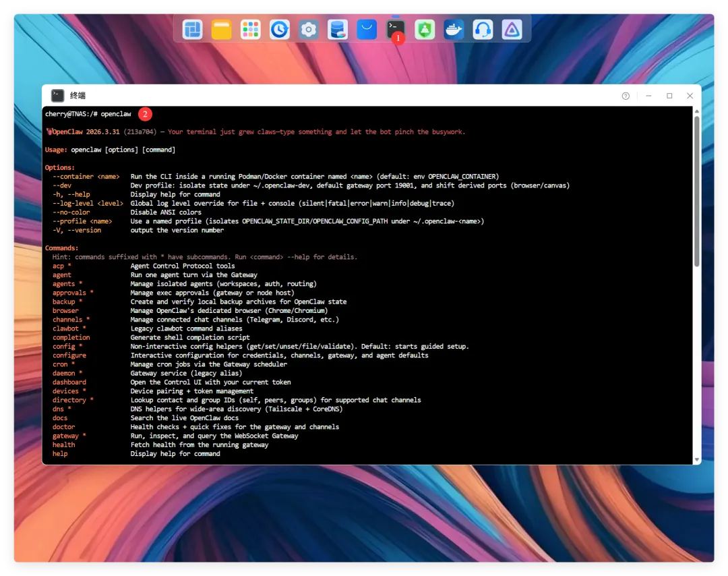Viewport: 728px width, 576px height.
Task: Click 'Generate shell completion script' description
Action: (x=190, y=337)
